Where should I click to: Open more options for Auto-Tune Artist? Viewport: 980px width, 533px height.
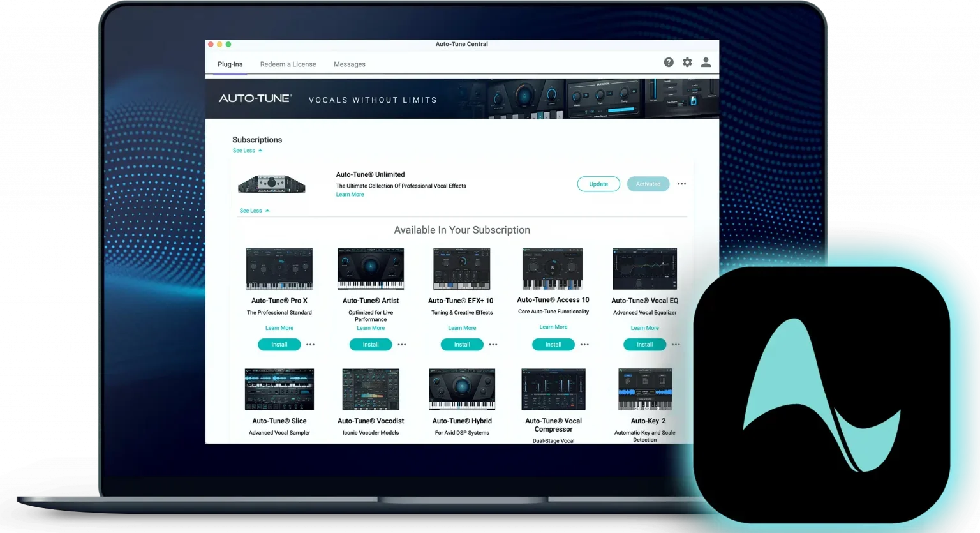(402, 345)
